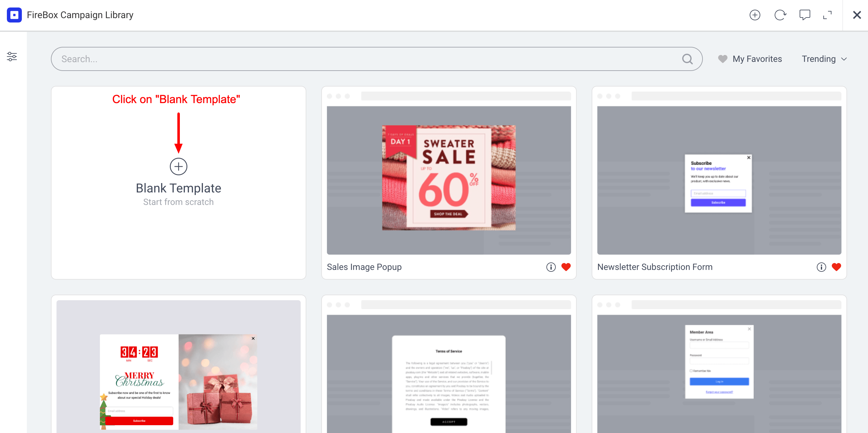
Task: Click the FireBox settings sliders icon
Action: tap(12, 57)
